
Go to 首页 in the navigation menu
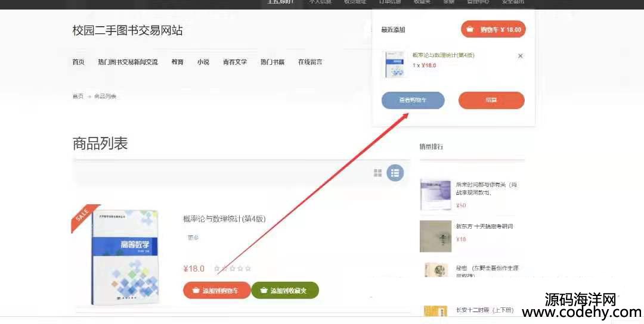[79, 62]
